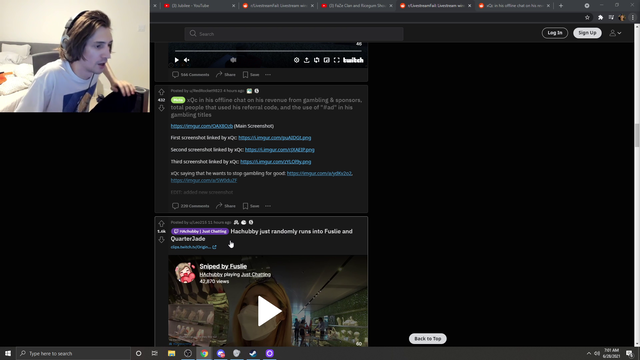Image resolution: width=640 pixels, height=360 pixels.
Task: Open more options on the 566 Comments post
Action: (x=268, y=75)
